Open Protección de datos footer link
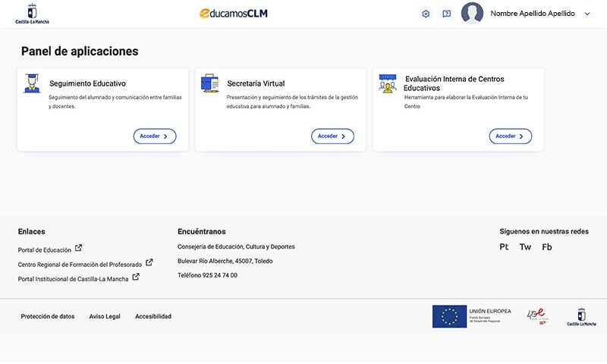The width and height of the screenshot is (607, 364). [x=48, y=316]
